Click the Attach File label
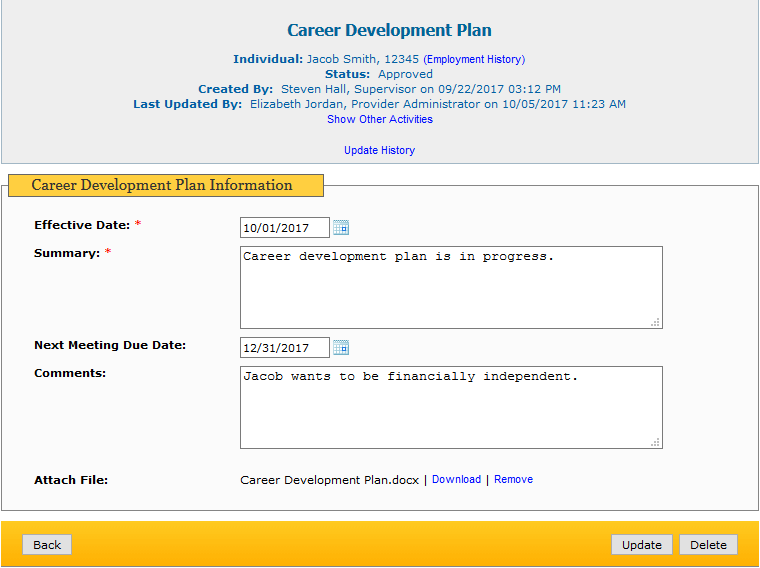The width and height of the screenshot is (760, 568). point(71,480)
